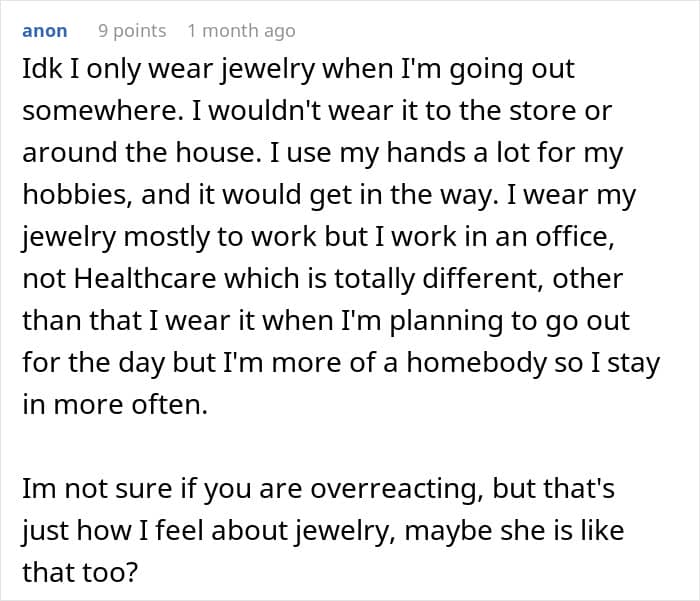Click the word Idk starting the comment
The height and width of the screenshot is (601, 700).
click(x=42, y=69)
